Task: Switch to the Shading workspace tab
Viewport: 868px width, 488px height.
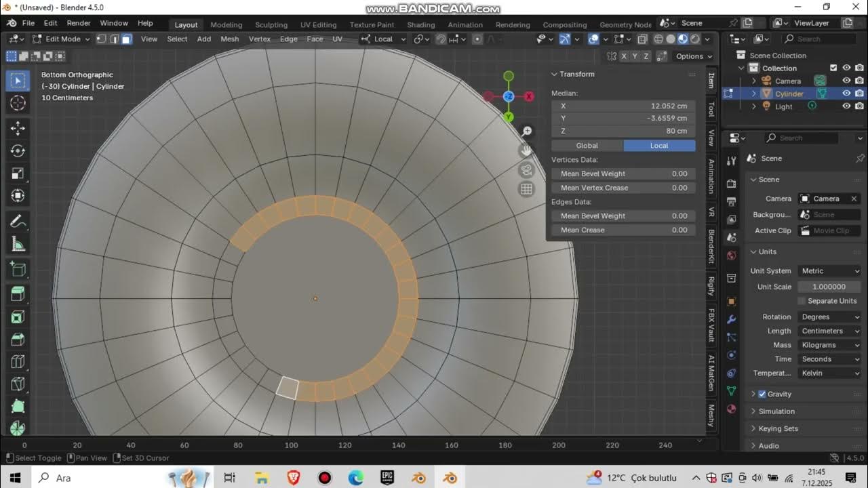Action: pyautogui.click(x=420, y=24)
